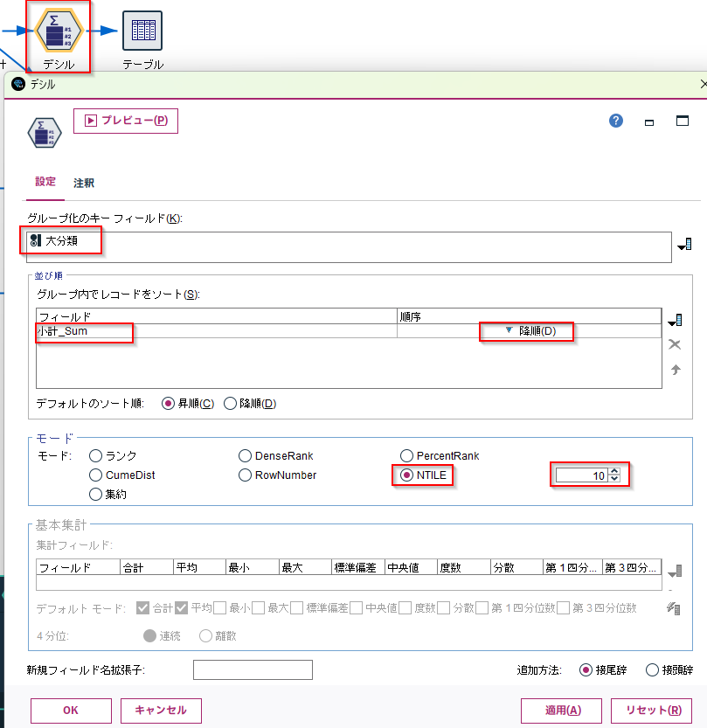Toggle the 第3四分位数 checkbox
Viewport: 707px width, 728px height.
tap(564, 607)
